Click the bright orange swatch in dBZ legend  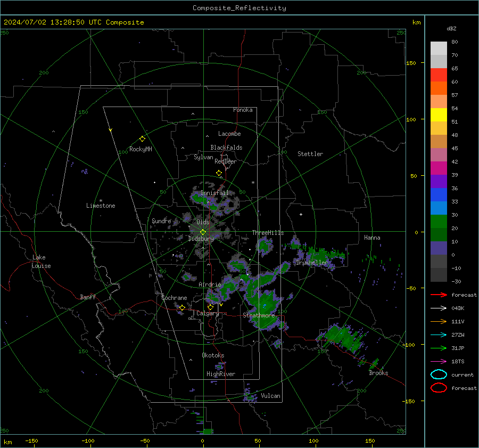(439, 88)
